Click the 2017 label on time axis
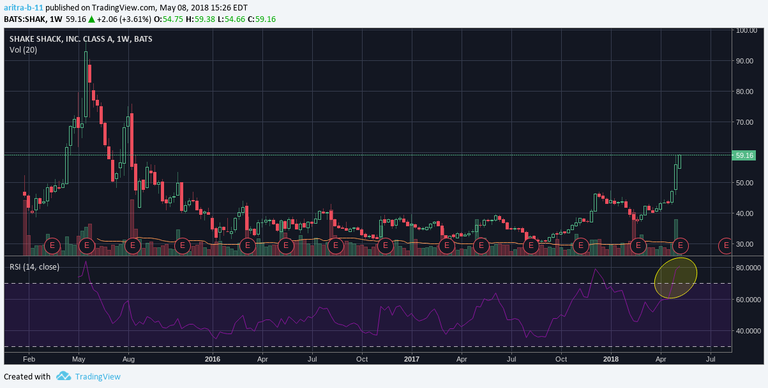Image resolution: width=768 pixels, height=388 pixels. pos(412,359)
